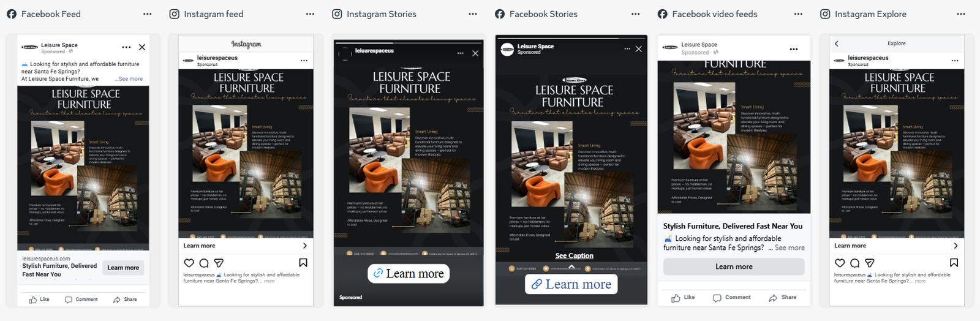
Task: Click the 'See Caption' link in Facebook Stories
Action: point(575,256)
